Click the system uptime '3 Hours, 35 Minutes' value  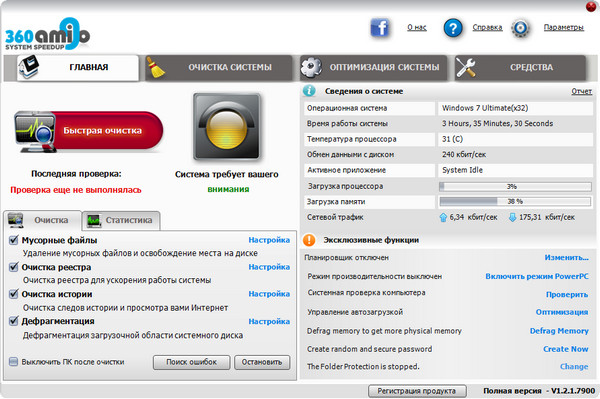coord(497,124)
